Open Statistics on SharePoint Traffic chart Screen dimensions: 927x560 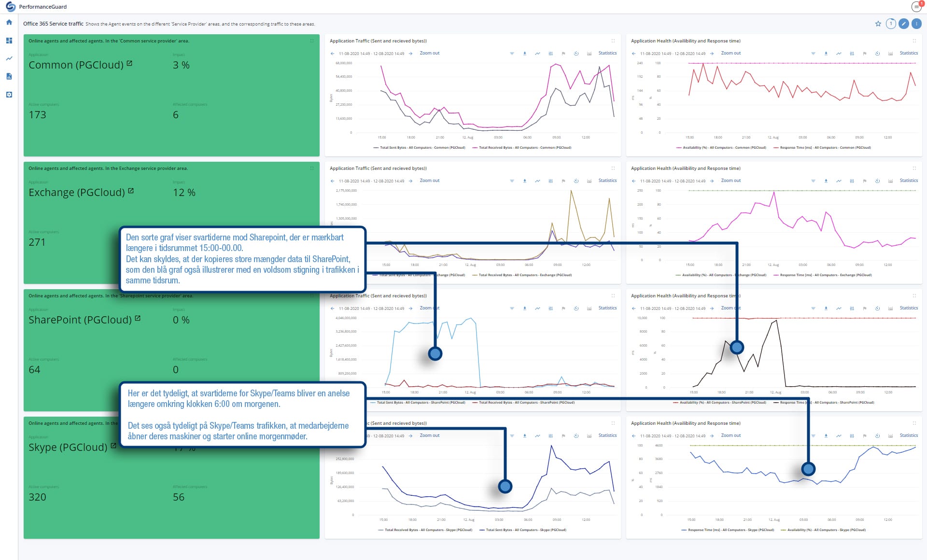607,308
